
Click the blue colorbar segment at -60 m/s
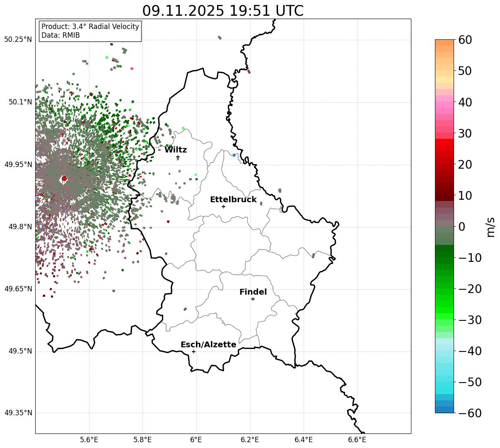point(444,409)
